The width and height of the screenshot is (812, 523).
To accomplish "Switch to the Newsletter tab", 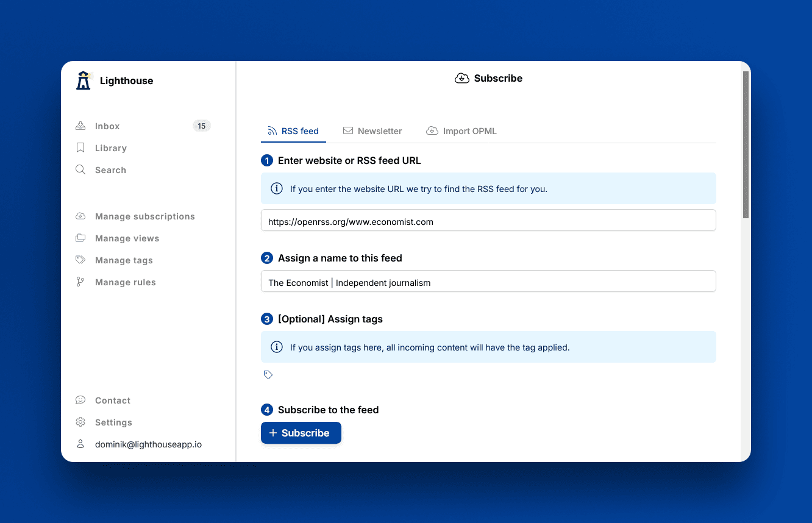I will (372, 131).
